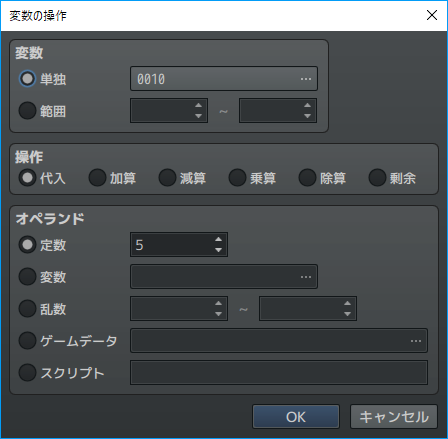448x439 pixels.
Task: Select the ゲームデータ operand option
Action: 27,341
